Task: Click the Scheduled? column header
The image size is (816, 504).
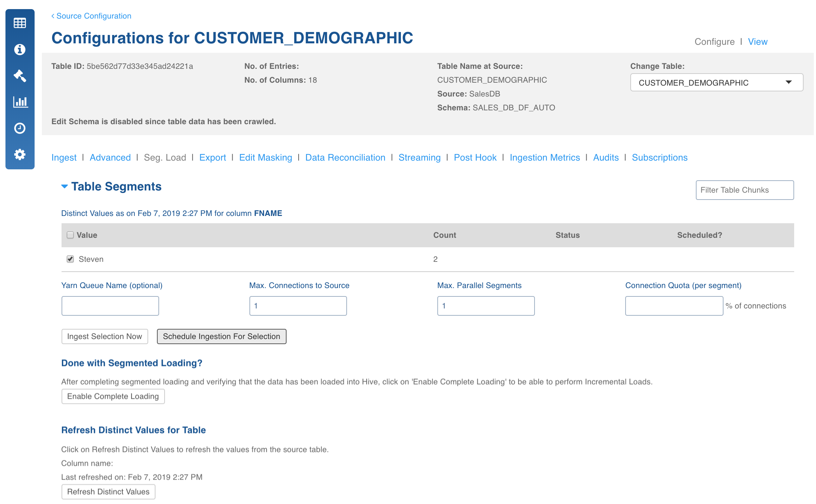Action: 699,235
